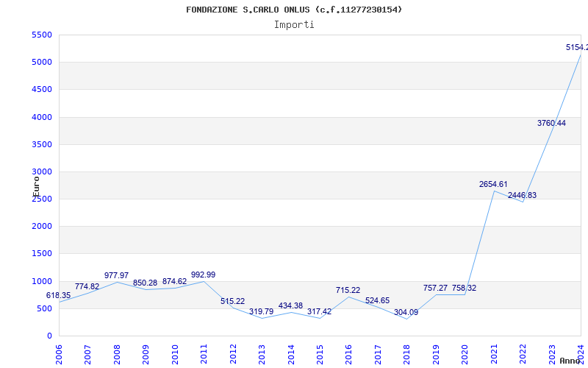This screenshot has width=588, height=368.
Task: Click the 3760.44 data point label
Action: tap(551, 123)
